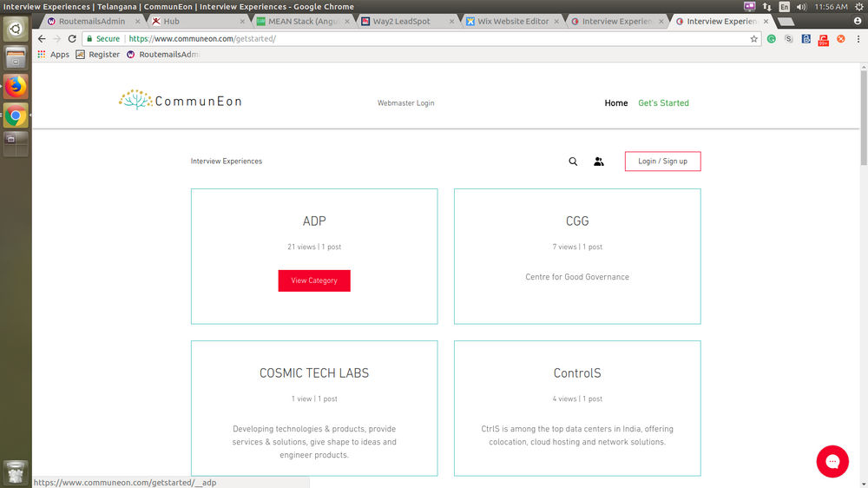Click '1 view | 1 post' text
This screenshot has width=868, height=488.
pyautogui.click(x=314, y=399)
